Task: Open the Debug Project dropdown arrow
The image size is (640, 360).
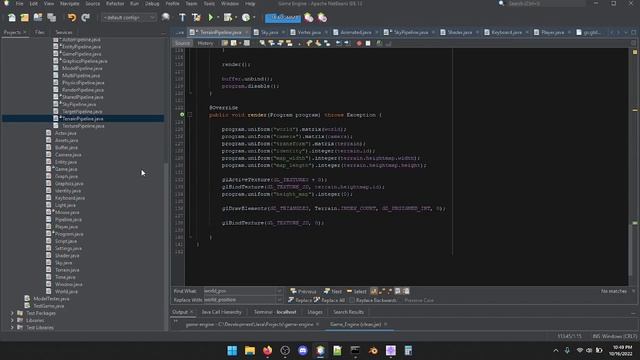Action: point(236,18)
